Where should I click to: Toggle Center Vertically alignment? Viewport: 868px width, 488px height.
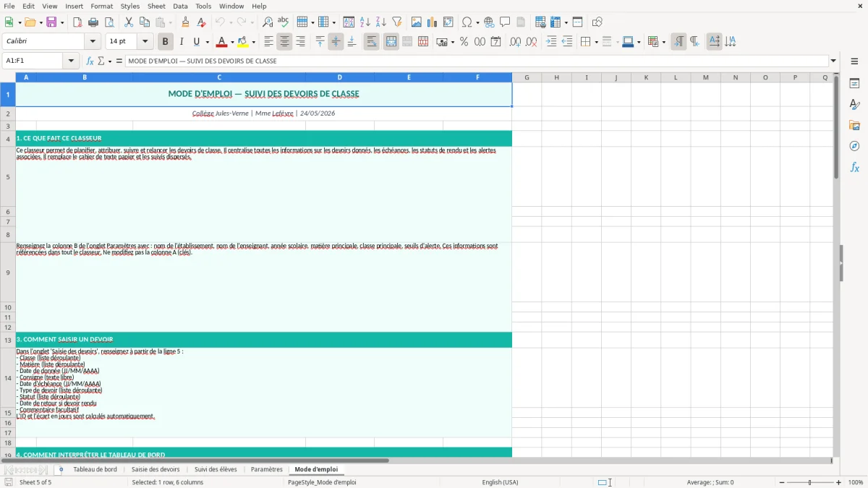click(x=336, y=42)
